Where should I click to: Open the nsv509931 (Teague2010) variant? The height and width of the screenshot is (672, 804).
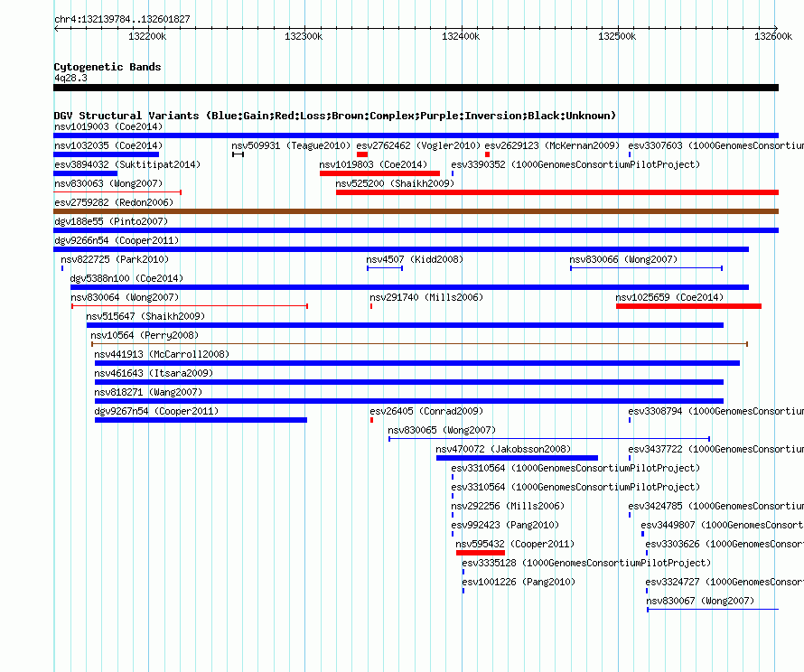tap(291, 145)
